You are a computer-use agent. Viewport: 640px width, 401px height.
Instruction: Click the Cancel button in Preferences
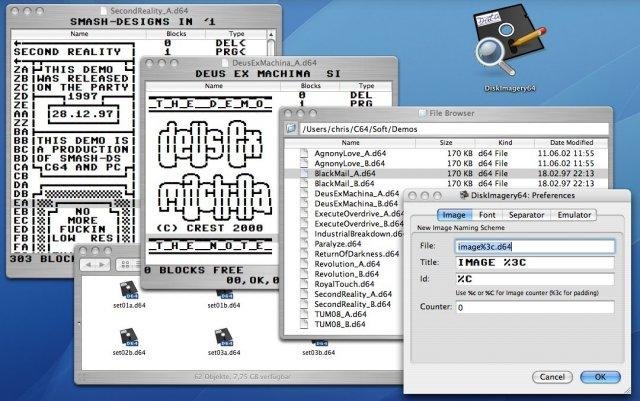(552, 377)
